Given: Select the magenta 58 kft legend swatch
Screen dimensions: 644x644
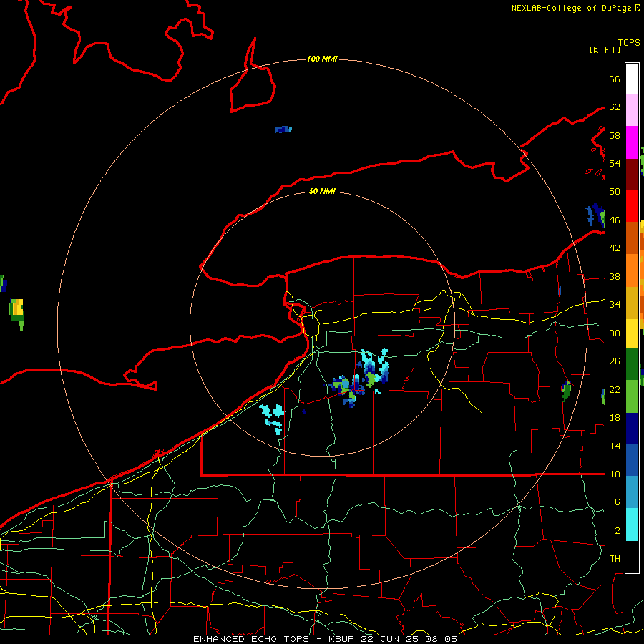Looking at the screenshot, I should click(x=632, y=142).
